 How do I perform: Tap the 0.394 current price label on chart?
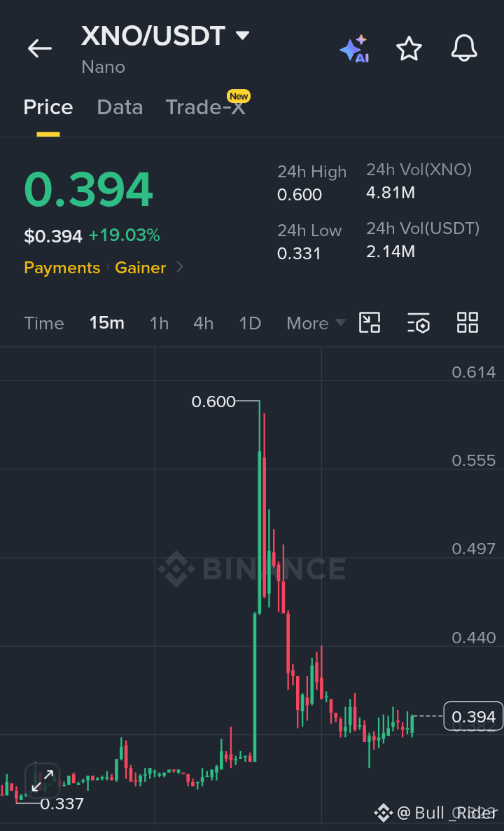(473, 717)
